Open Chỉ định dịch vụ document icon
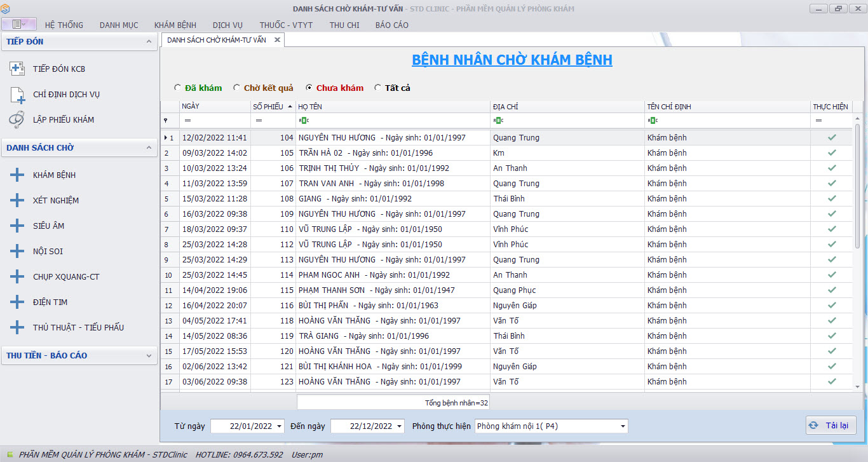 click(17, 94)
